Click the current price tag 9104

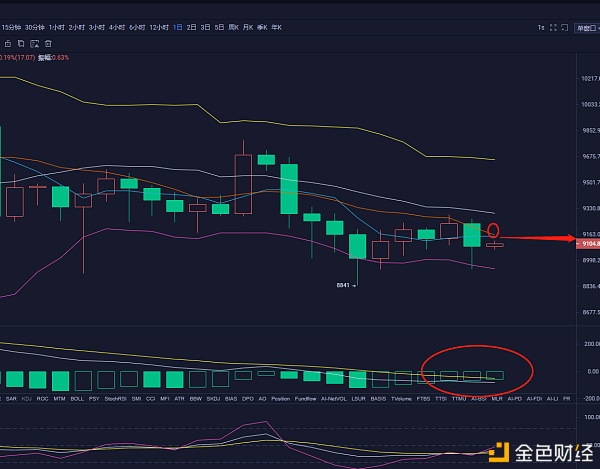[589, 244]
